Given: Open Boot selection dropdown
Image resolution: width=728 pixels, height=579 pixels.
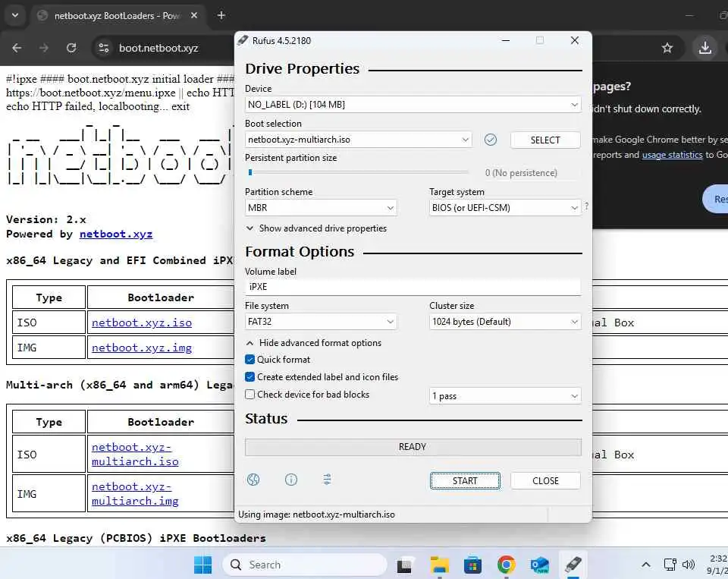Looking at the screenshot, I should pyautogui.click(x=358, y=140).
